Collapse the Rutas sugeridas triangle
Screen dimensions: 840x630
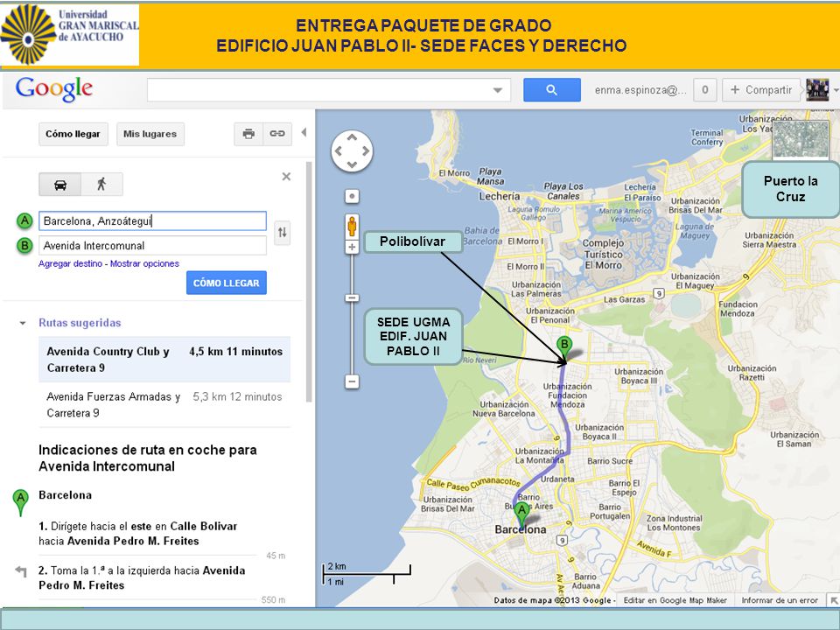tap(23, 323)
